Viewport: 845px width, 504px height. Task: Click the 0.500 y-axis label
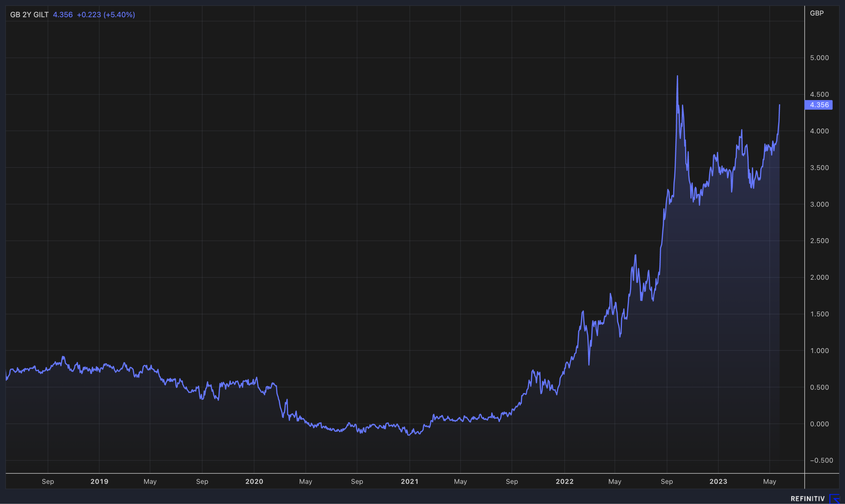(x=819, y=387)
